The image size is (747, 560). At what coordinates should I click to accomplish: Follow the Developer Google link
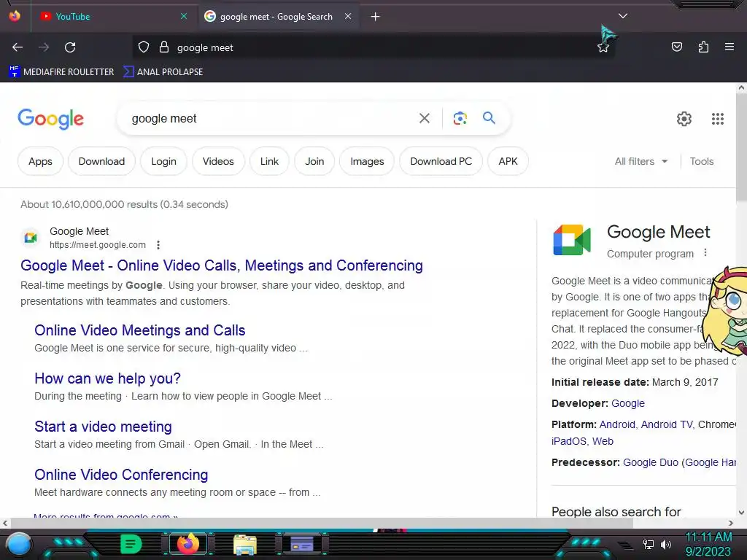point(628,403)
